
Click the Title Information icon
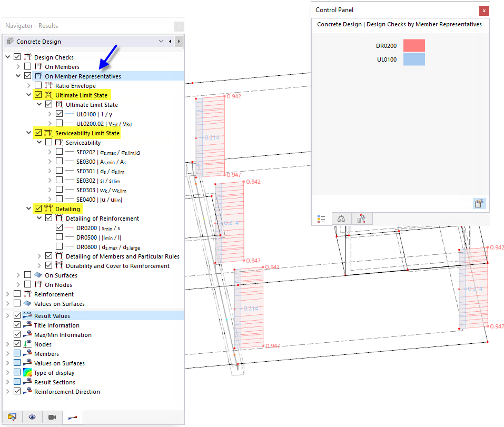point(27,325)
